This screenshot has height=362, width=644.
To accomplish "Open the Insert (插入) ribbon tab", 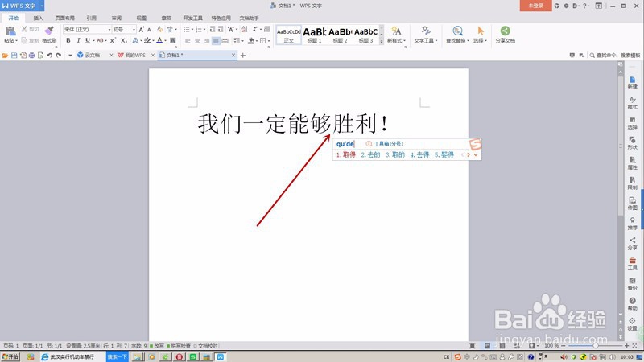I will 38,18.
